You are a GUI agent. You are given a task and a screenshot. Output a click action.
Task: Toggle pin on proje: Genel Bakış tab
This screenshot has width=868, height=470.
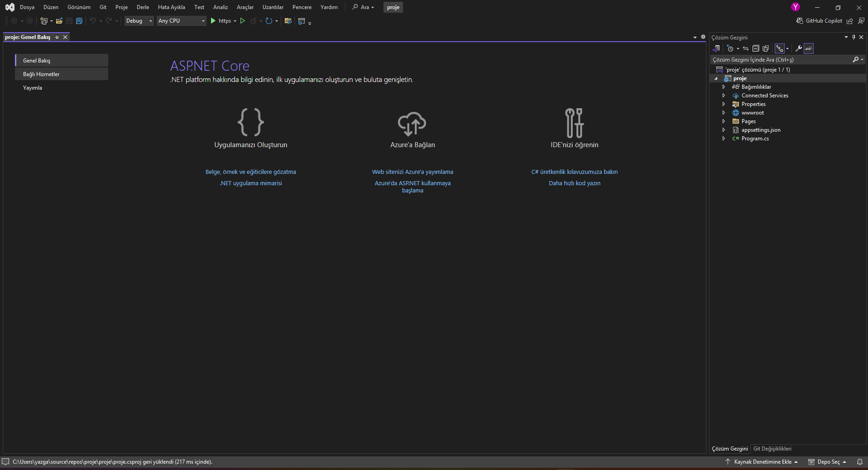[x=57, y=37]
